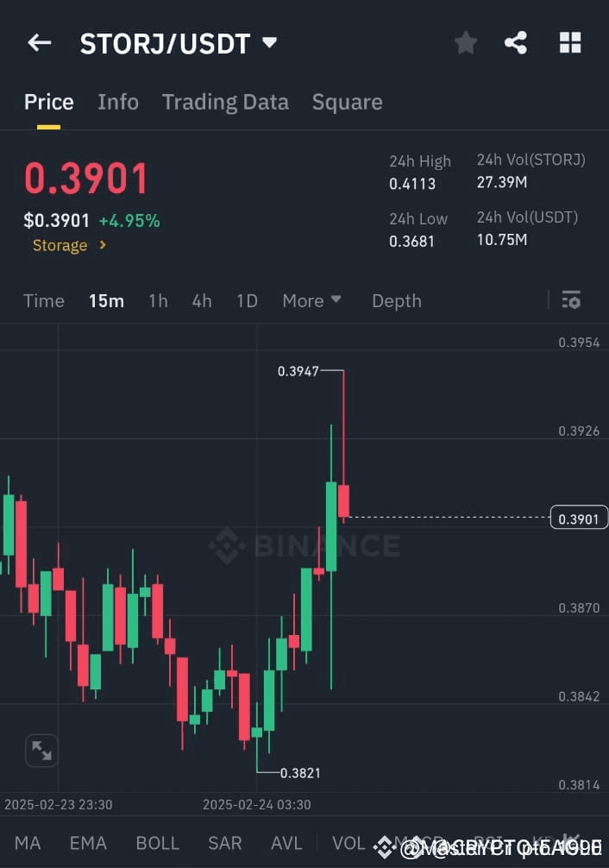Expand the Storage details link
The image size is (609, 868).
[x=69, y=245]
